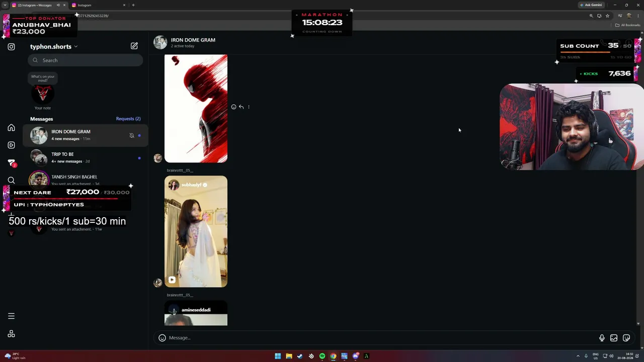
Task: Click Ask Gemini button
Action: pos(591,5)
